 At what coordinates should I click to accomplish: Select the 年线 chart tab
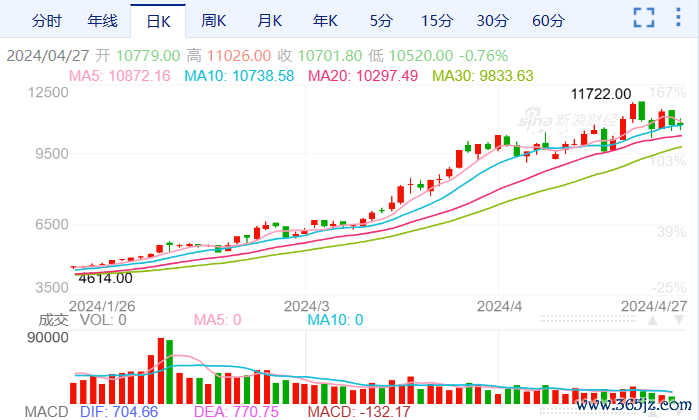pyautogui.click(x=102, y=20)
